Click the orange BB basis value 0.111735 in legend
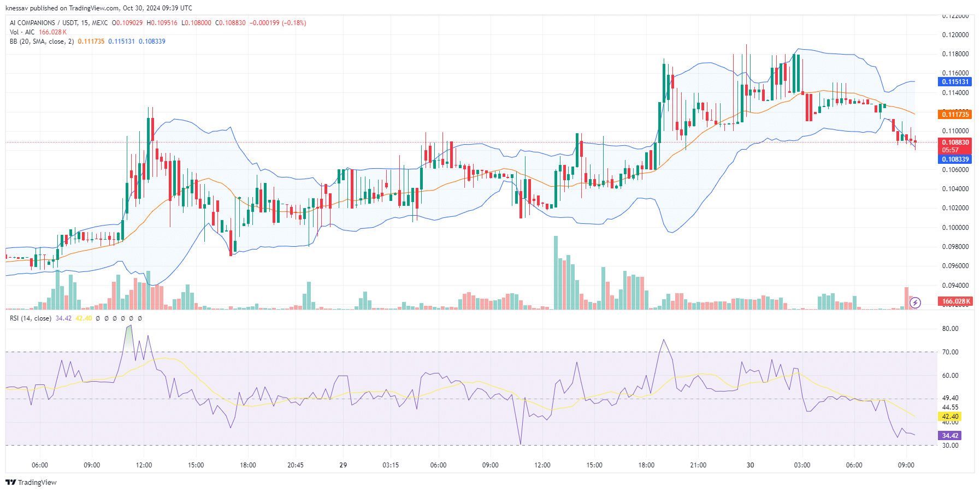The width and height of the screenshot is (980, 492). 91,42
